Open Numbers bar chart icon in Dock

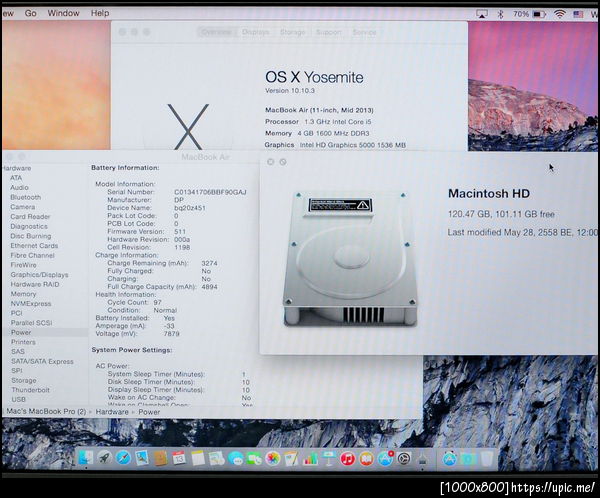point(310,459)
